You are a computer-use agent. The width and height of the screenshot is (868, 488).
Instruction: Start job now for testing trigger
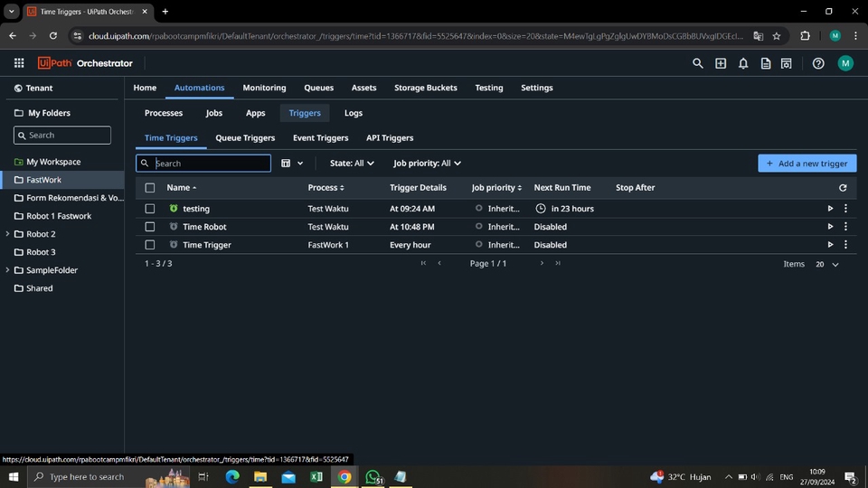(x=830, y=209)
